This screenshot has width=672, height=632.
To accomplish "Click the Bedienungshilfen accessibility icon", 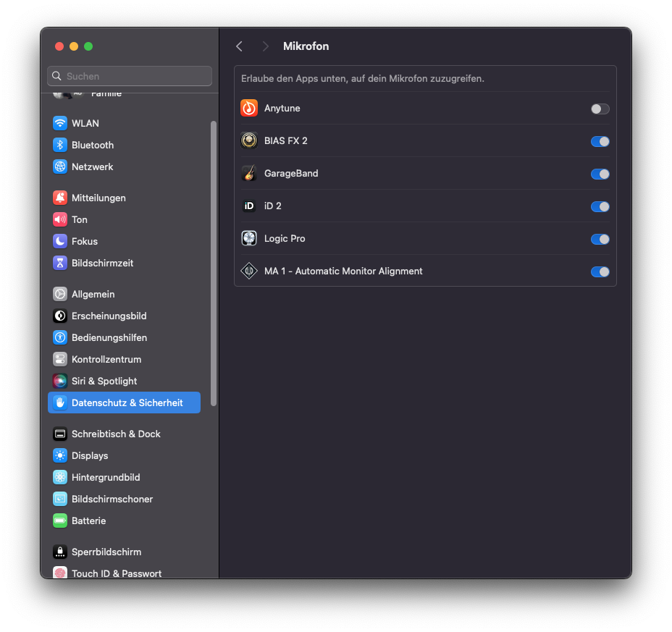I will click(60, 337).
